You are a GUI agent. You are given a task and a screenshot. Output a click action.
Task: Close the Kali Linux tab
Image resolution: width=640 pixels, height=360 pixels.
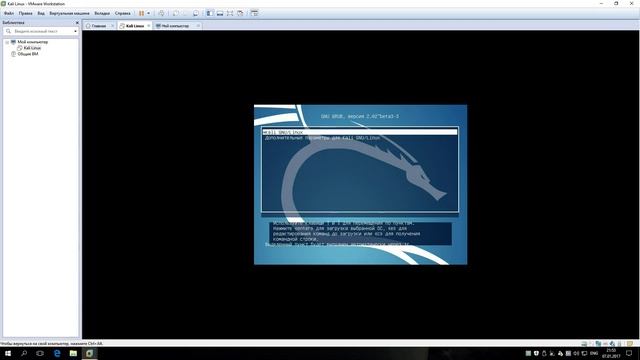click(149, 26)
